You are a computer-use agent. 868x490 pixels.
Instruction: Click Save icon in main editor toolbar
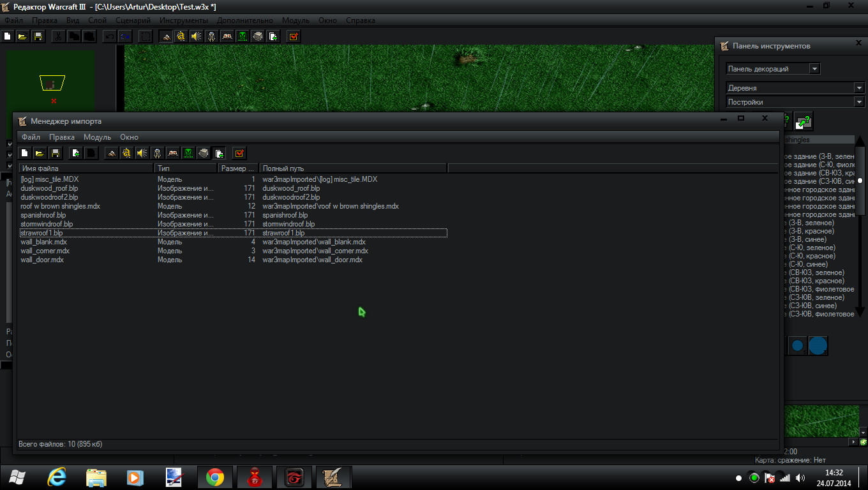38,36
